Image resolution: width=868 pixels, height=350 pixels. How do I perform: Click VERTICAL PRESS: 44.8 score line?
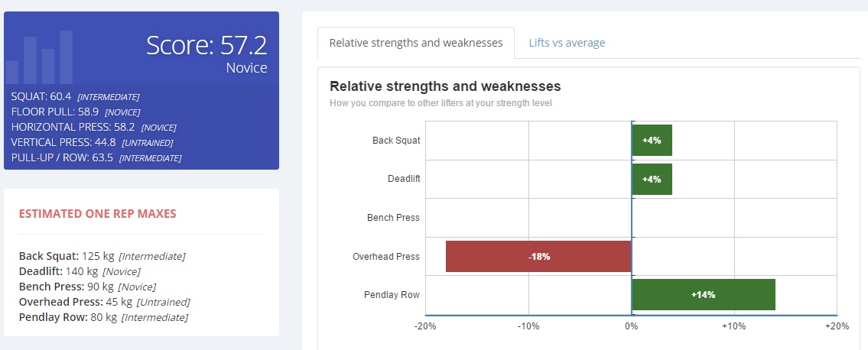click(92, 143)
